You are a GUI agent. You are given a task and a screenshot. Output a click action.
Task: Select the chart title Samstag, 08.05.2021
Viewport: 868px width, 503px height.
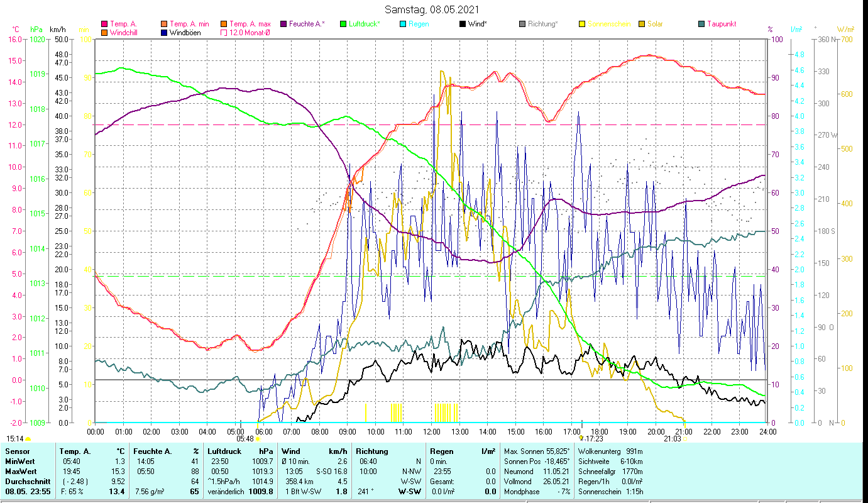[x=431, y=9]
